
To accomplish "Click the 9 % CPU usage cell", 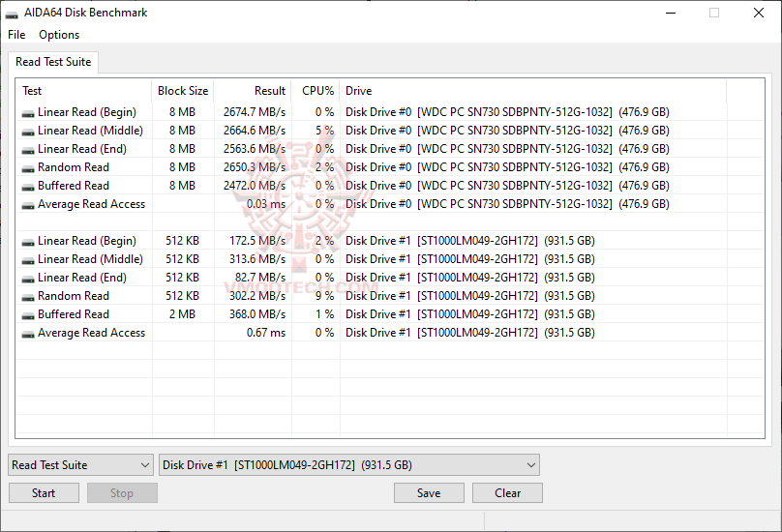I will (324, 296).
